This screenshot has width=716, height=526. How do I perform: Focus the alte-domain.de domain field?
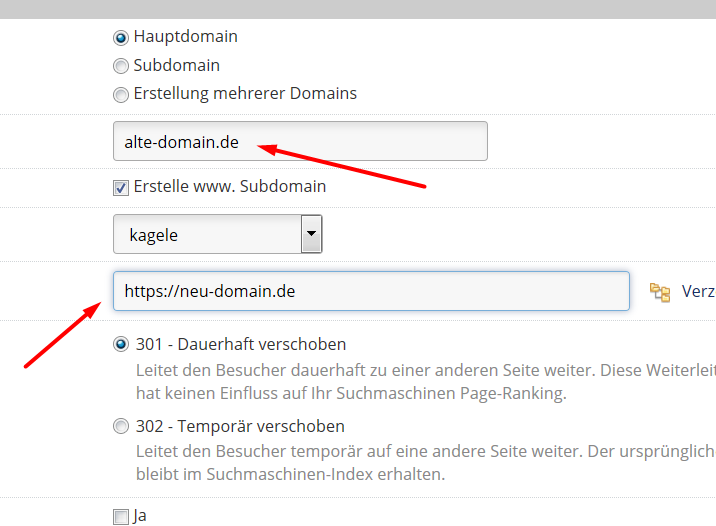300,142
